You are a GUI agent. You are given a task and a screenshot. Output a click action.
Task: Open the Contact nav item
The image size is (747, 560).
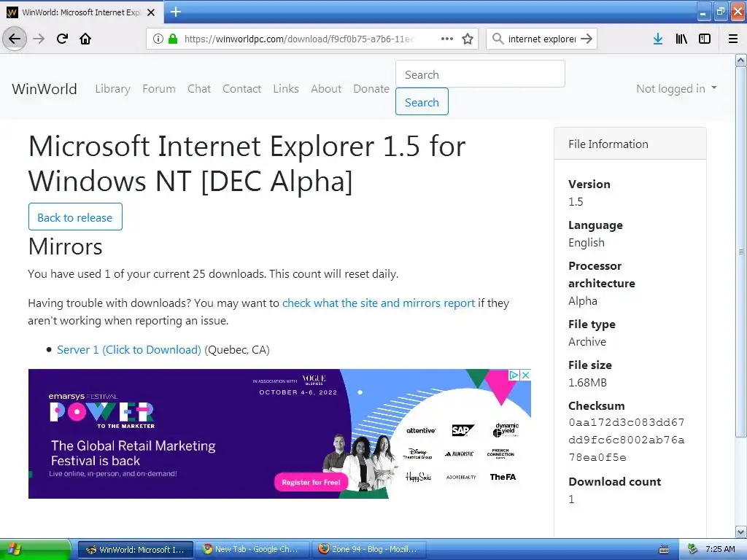[241, 88]
